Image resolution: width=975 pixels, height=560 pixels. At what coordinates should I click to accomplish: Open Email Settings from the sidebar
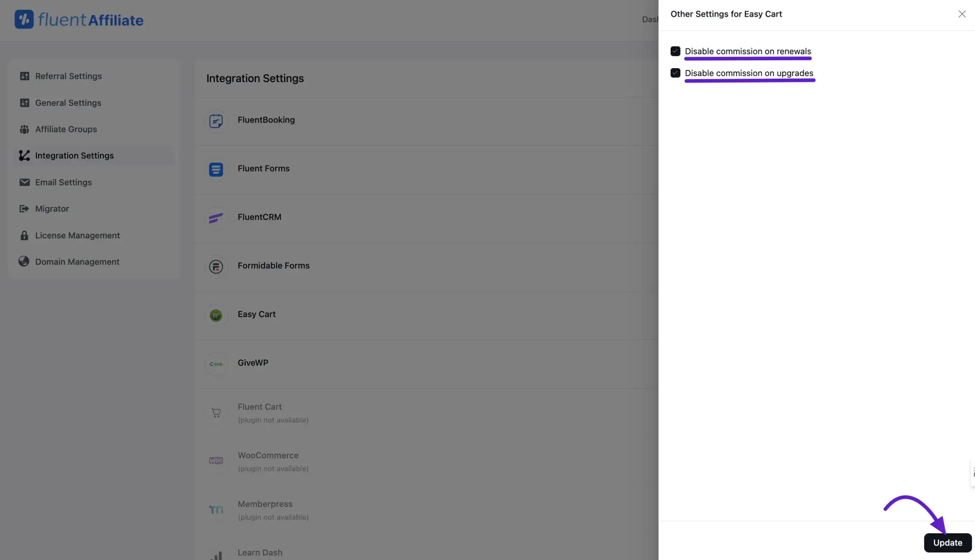point(64,182)
